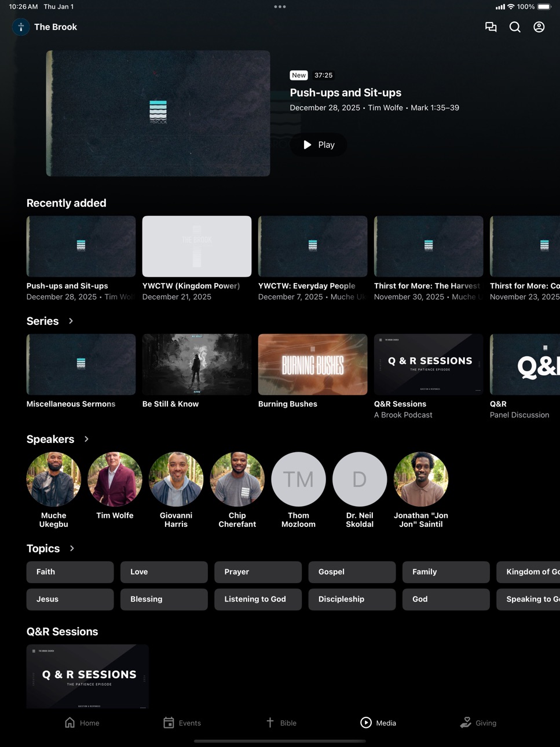Image resolution: width=560 pixels, height=747 pixels.
Task: Switch to the Events tab
Action: click(x=182, y=723)
